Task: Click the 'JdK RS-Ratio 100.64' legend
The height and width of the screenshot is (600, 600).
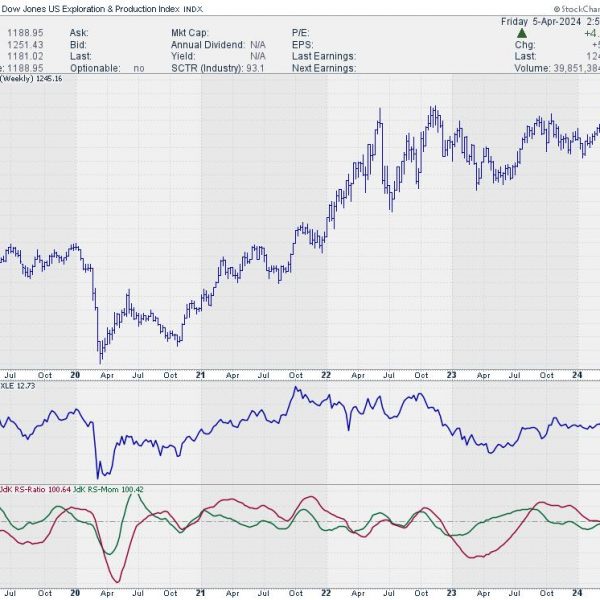Action: click(36, 489)
